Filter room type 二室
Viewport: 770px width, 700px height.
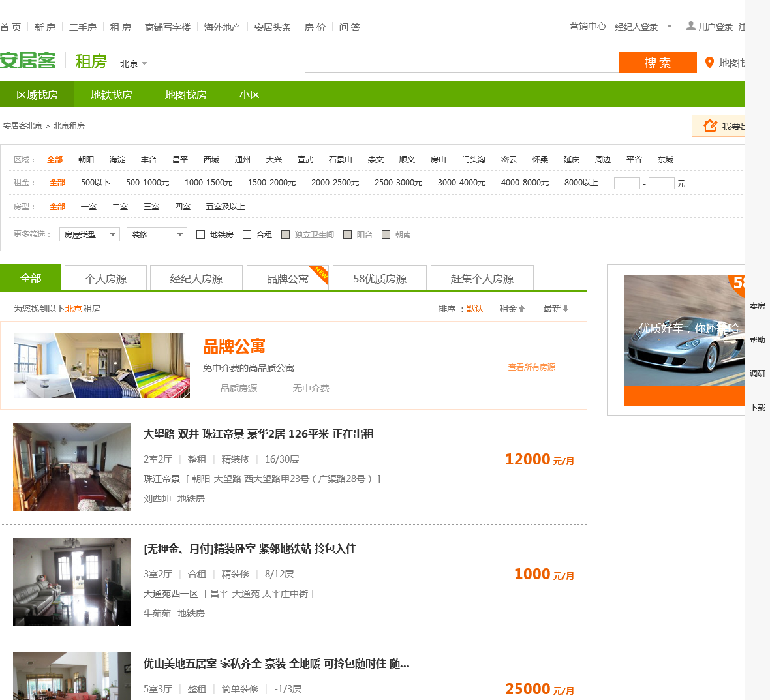click(x=120, y=207)
